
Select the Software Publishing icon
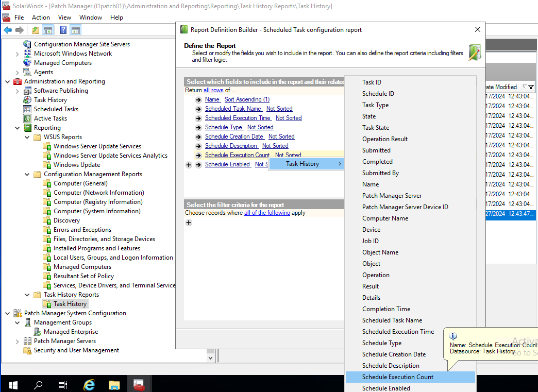(x=27, y=91)
